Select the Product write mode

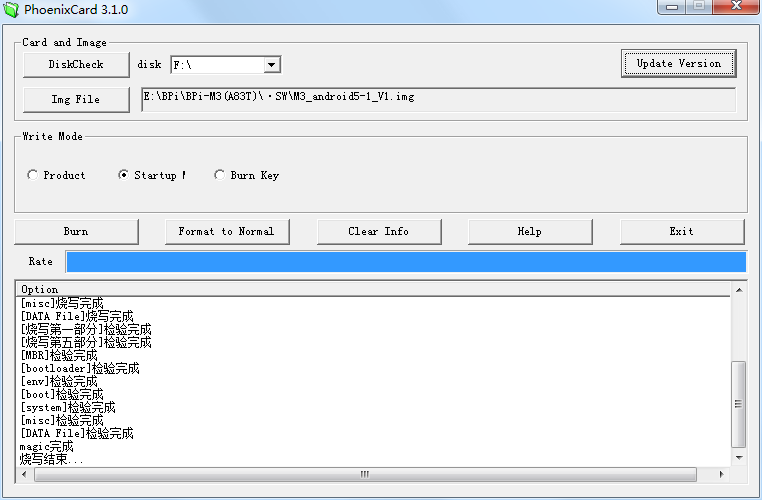point(33,175)
